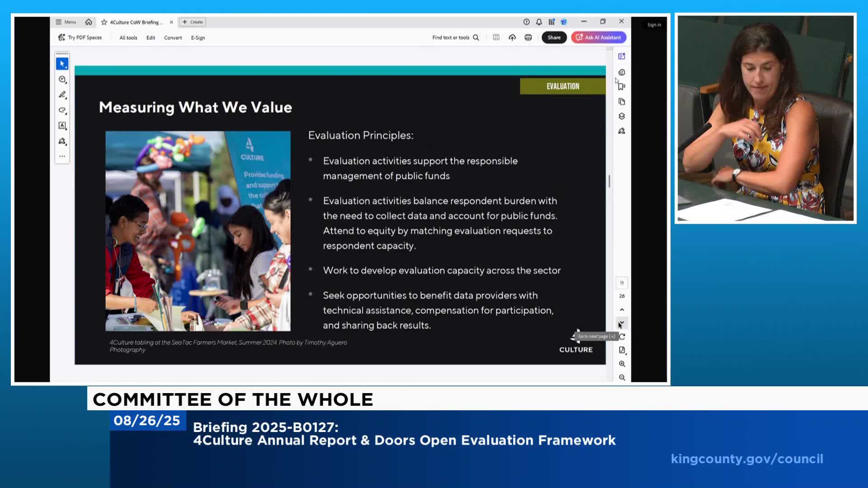Open the fill and sign stamp tool

point(62,141)
